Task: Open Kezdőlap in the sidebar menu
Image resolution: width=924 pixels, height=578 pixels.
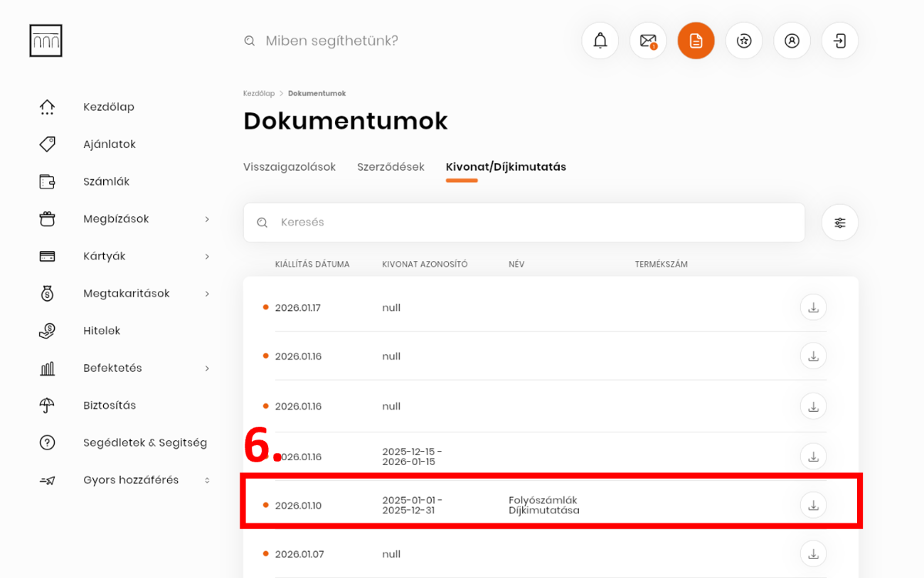Action: [x=109, y=107]
